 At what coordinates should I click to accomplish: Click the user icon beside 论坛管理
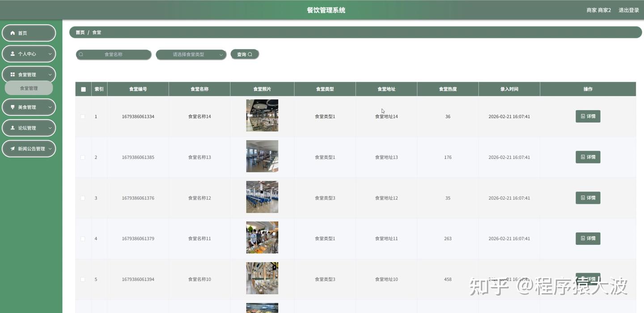(13, 128)
